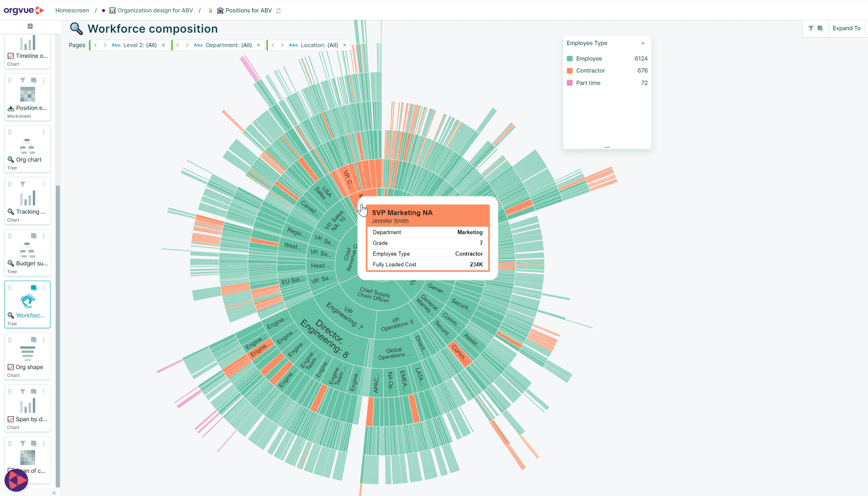Remove the Location filter with its x

tap(345, 45)
